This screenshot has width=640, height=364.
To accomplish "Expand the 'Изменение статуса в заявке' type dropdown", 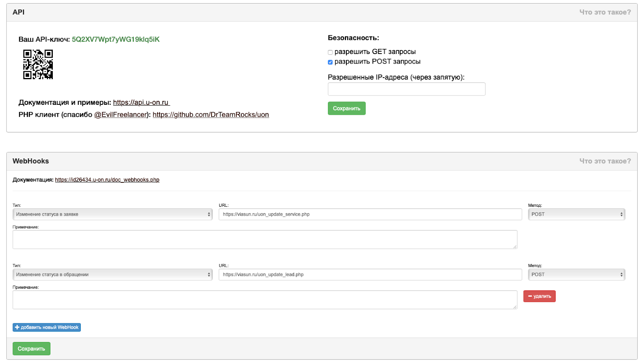I will coord(112,214).
